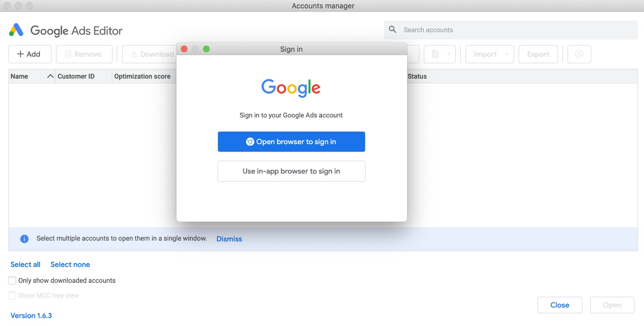
Task: Click the circled X toolbar button
Action: coord(579,54)
